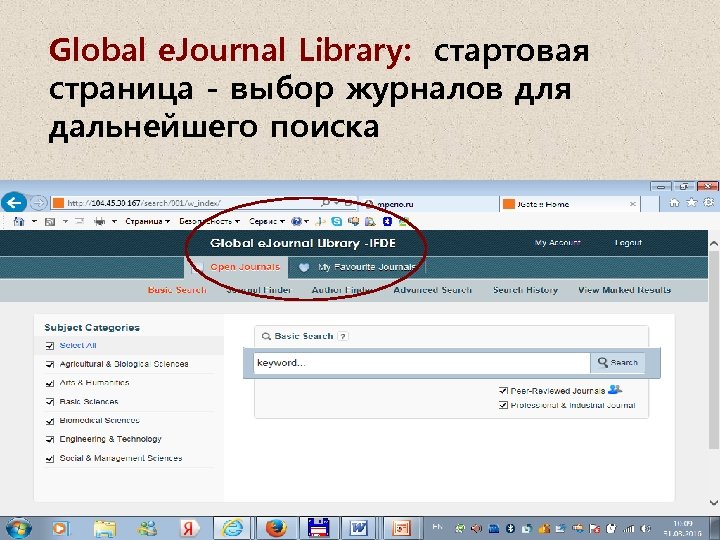This screenshot has height=540, width=720.
Task: Open browser Tools gear icon
Action: click(x=709, y=202)
